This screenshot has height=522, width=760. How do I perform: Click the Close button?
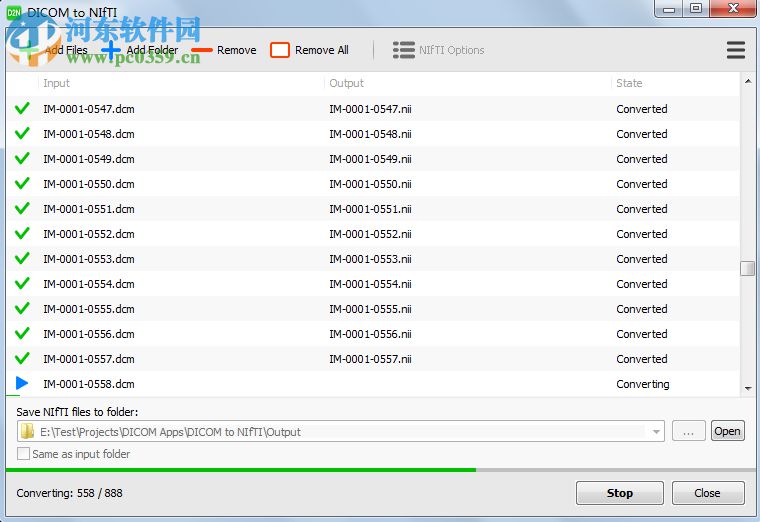pyautogui.click(x=708, y=493)
